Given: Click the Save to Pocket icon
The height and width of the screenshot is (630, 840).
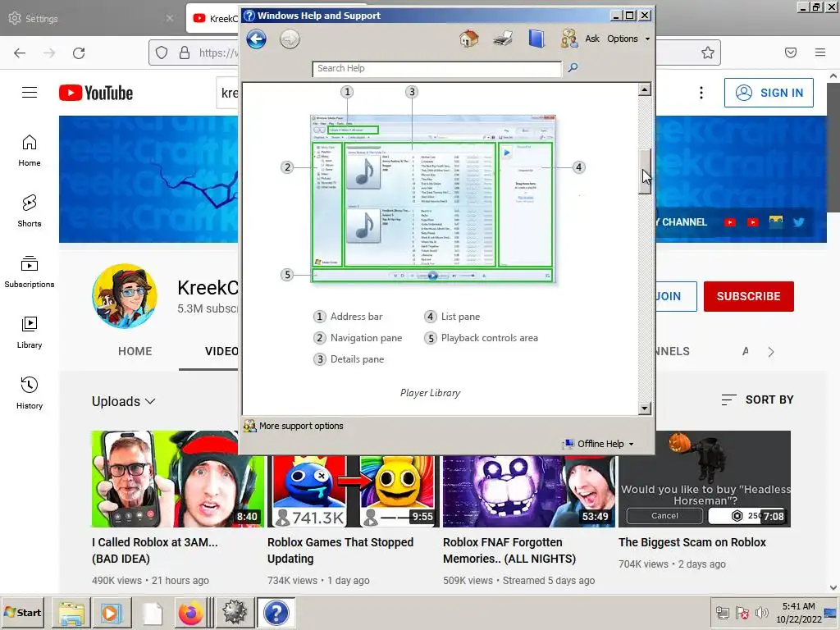Looking at the screenshot, I should pyautogui.click(x=791, y=52).
